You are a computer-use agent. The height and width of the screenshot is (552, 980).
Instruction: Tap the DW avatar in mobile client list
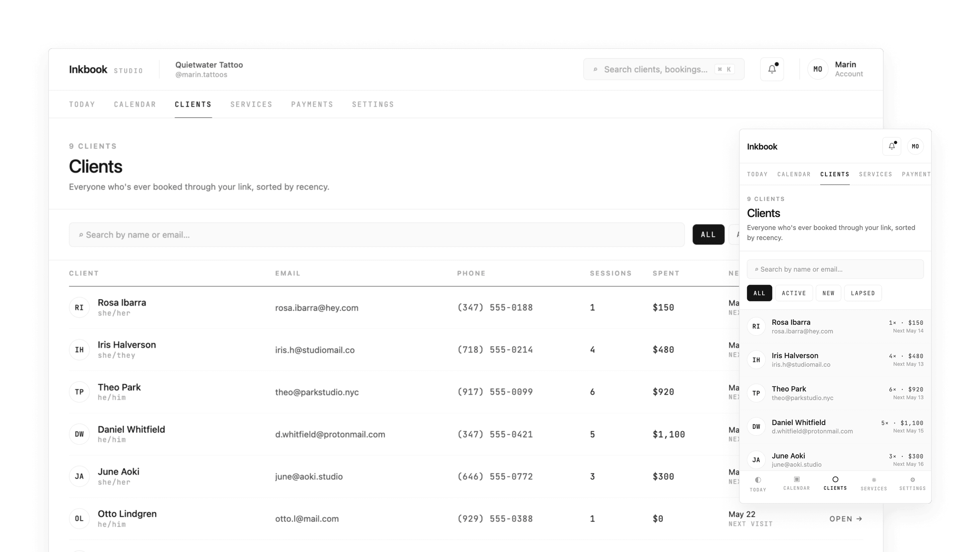[756, 427]
